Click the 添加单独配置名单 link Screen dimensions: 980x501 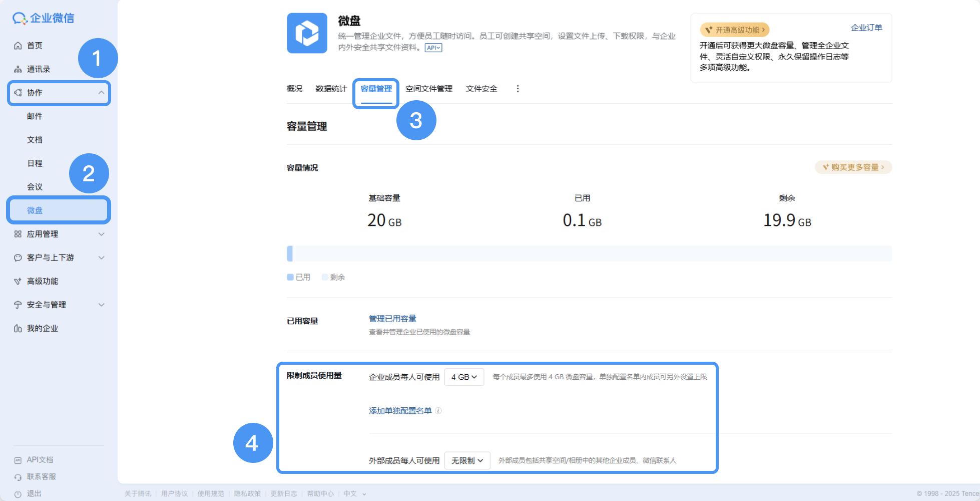click(400, 411)
